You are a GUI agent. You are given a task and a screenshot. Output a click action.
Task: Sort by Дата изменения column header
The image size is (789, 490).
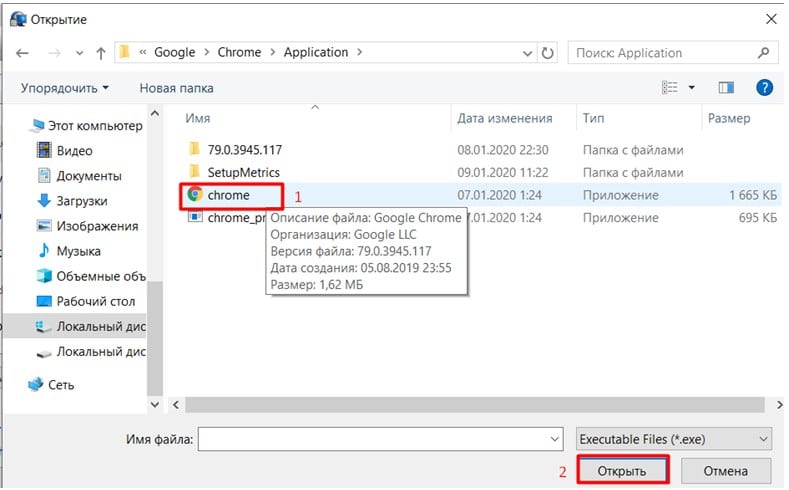(x=504, y=118)
